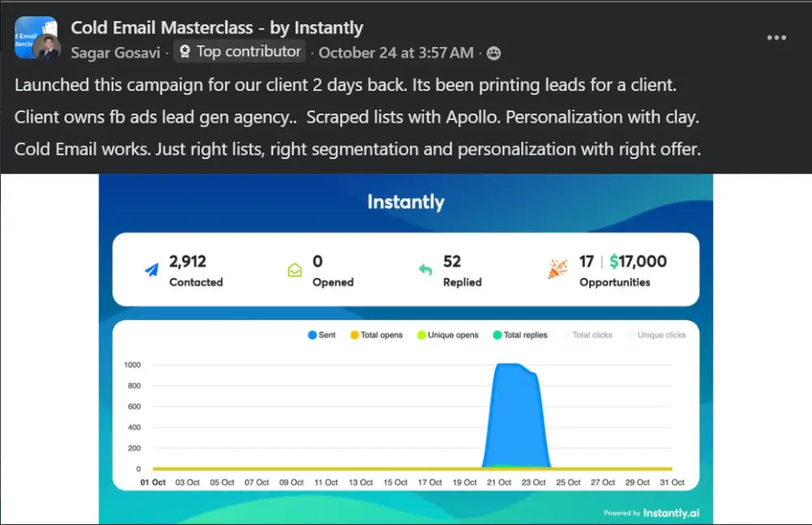812x525 pixels.
Task: Enable the Total clicks legend series
Action: click(592, 335)
